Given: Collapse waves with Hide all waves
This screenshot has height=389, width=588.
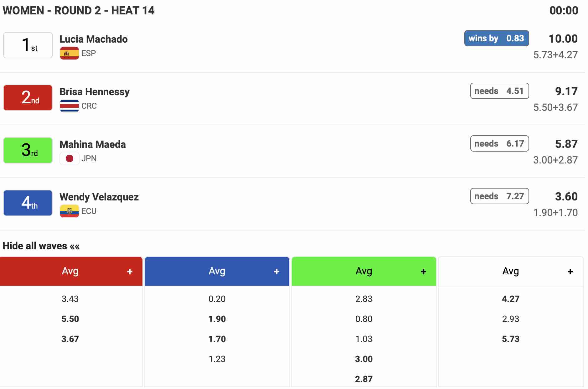Looking at the screenshot, I should coord(41,246).
